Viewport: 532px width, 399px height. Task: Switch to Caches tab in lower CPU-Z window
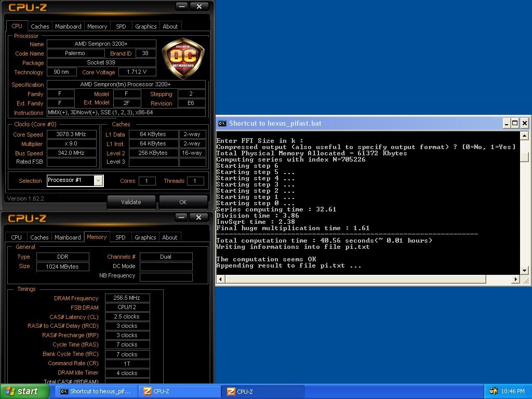(39, 237)
